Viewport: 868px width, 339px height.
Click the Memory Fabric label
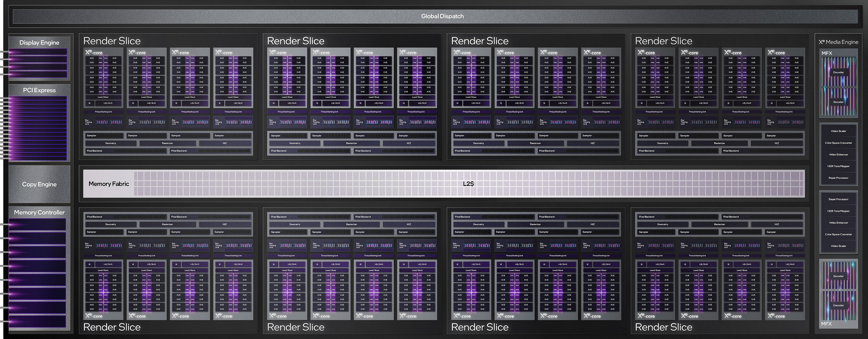click(x=108, y=184)
